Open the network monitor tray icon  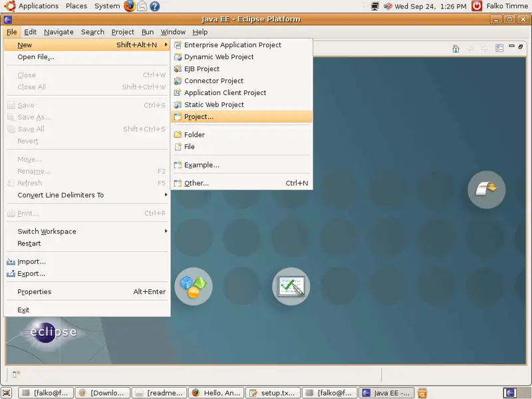pyautogui.click(x=375, y=6)
